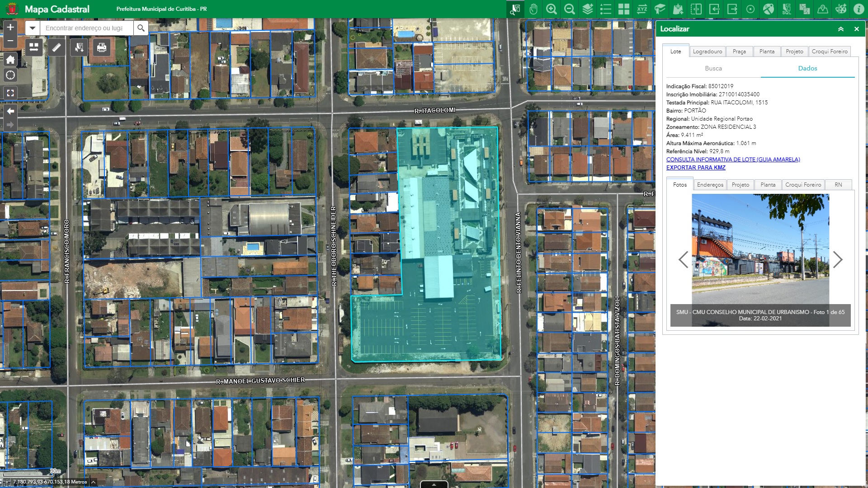Open the XYZ coordinates tool
868x488 pixels.
pos(642,9)
